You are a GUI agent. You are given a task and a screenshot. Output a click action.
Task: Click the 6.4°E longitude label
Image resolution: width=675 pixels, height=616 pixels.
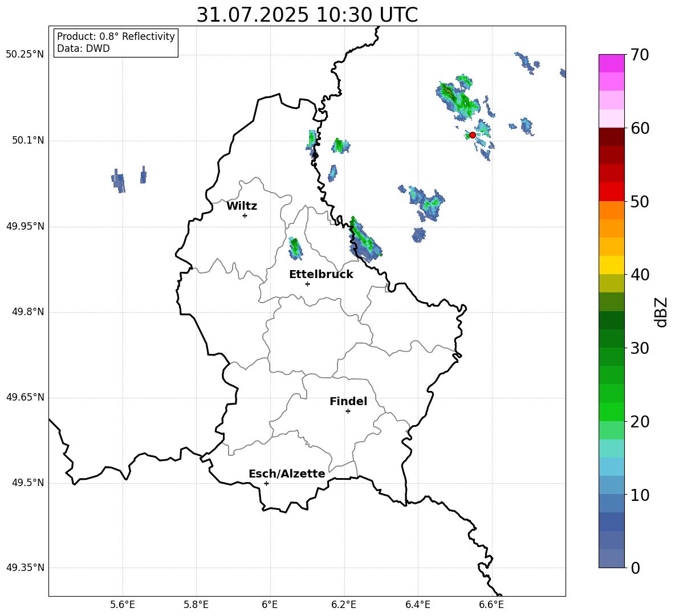click(417, 605)
